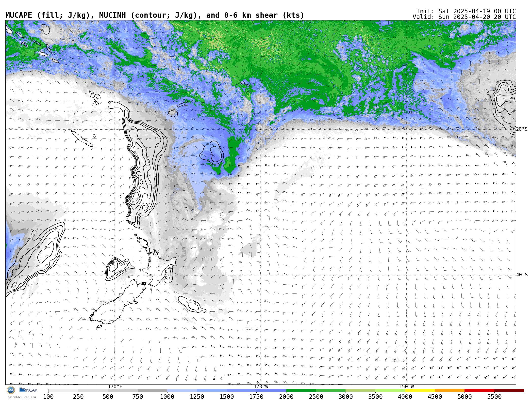Pick the orange 4500–5000 colorbar segment
This screenshot has width=532, height=400.
(x=449, y=391)
